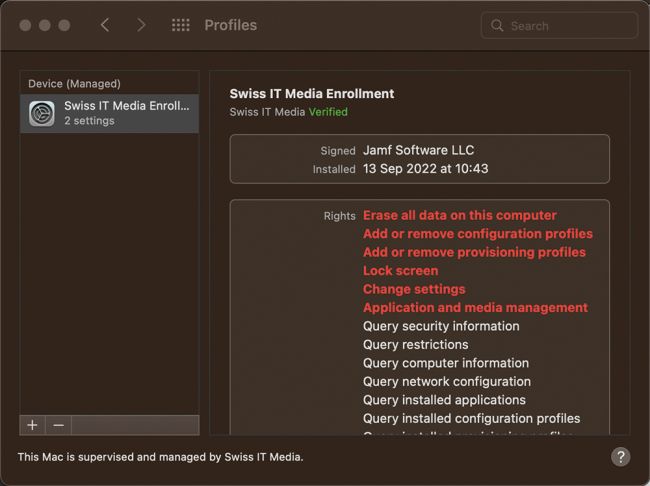Click Jamf Software LLC signer text
650x486 pixels.
[x=419, y=150]
